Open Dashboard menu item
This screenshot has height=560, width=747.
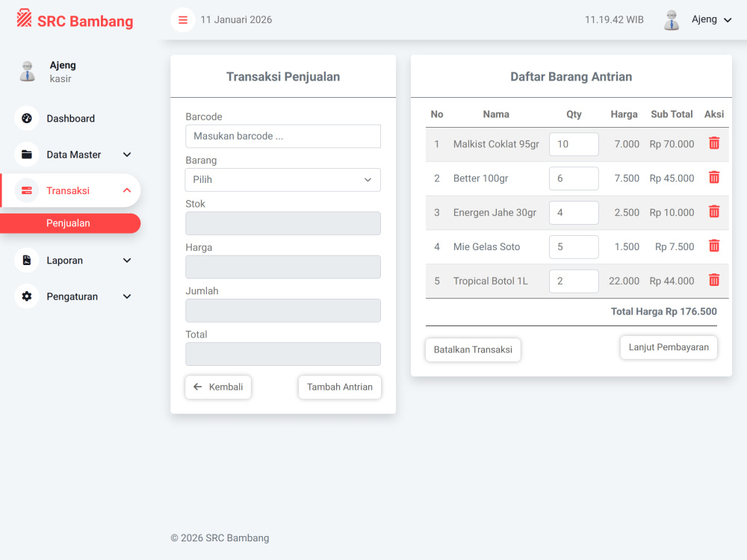point(70,119)
